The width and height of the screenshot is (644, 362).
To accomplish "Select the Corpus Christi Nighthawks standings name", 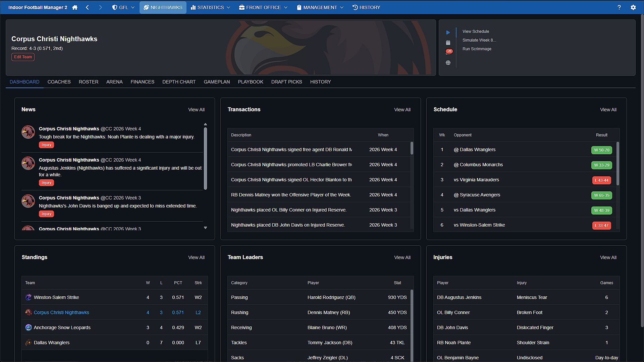I will pyautogui.click(x=61, y=312).
